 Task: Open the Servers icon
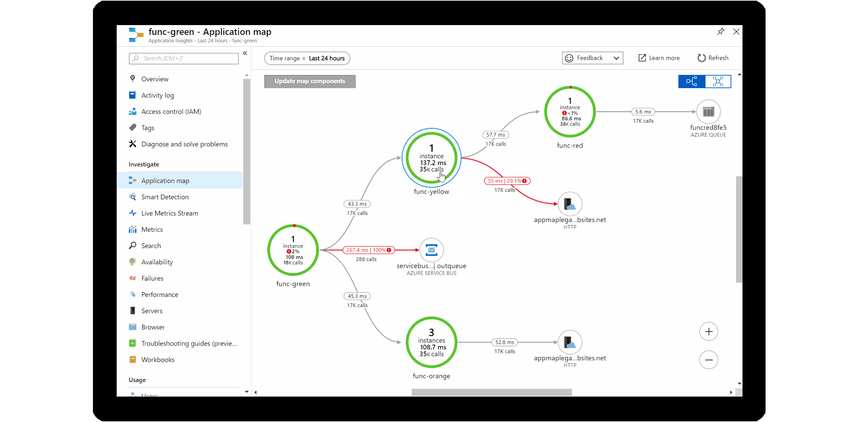click(x=133, y=310)
